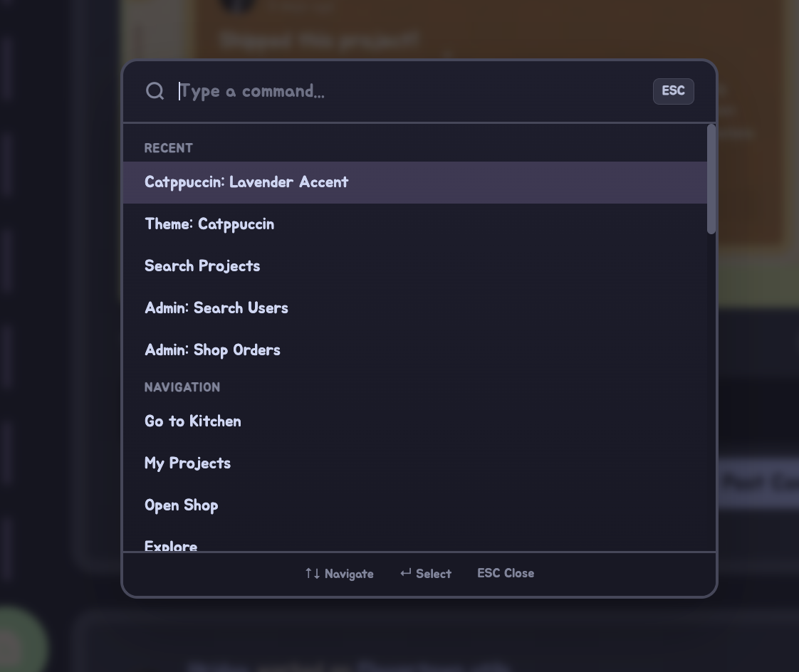The image size is (799, 672).
Task: Open Admin: Search Users command
Action: click(x=216, y=308)
